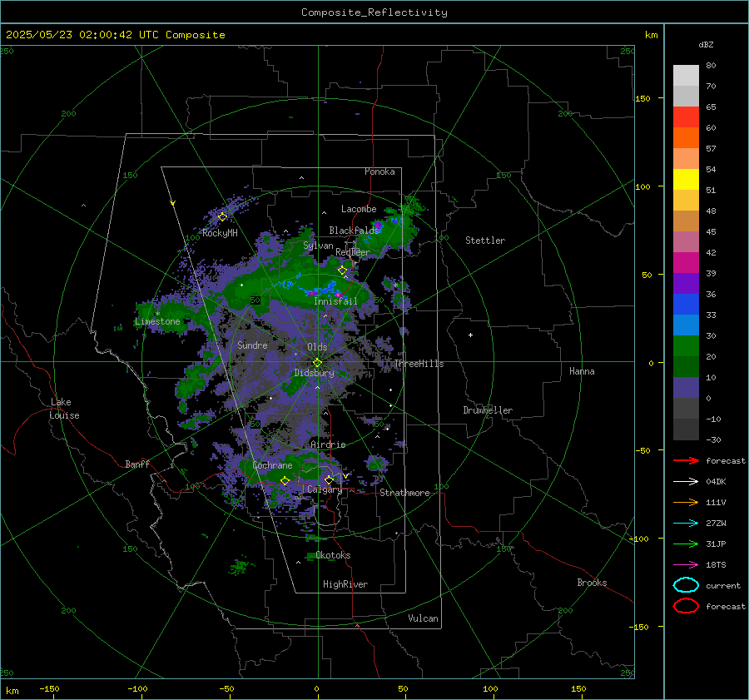Screen dimensions: 749x700
Task: Click the Okotoks city label
Action: click(333, 555)
